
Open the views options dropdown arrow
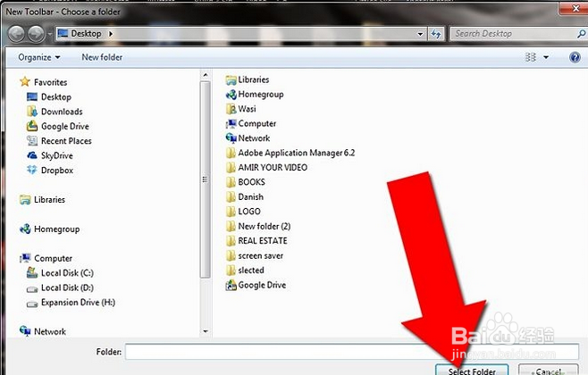[546, 57]
